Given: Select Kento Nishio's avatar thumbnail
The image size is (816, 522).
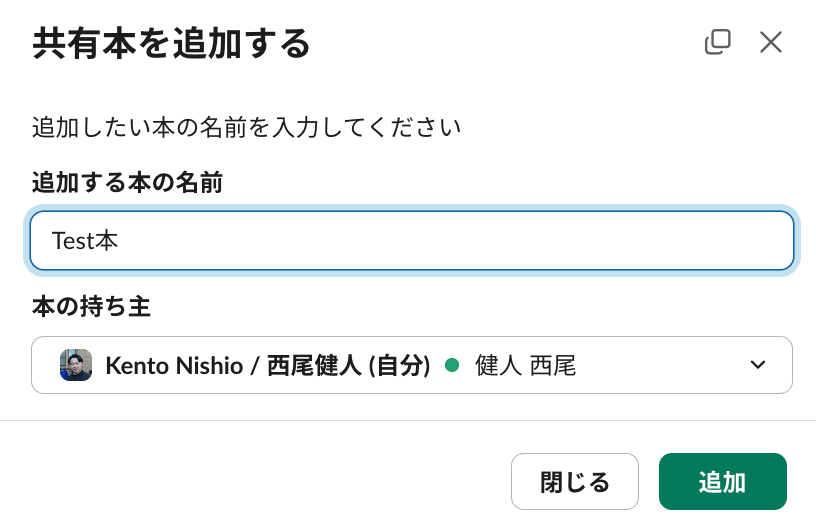Looking at the screenshot, I should click(76, 365).
